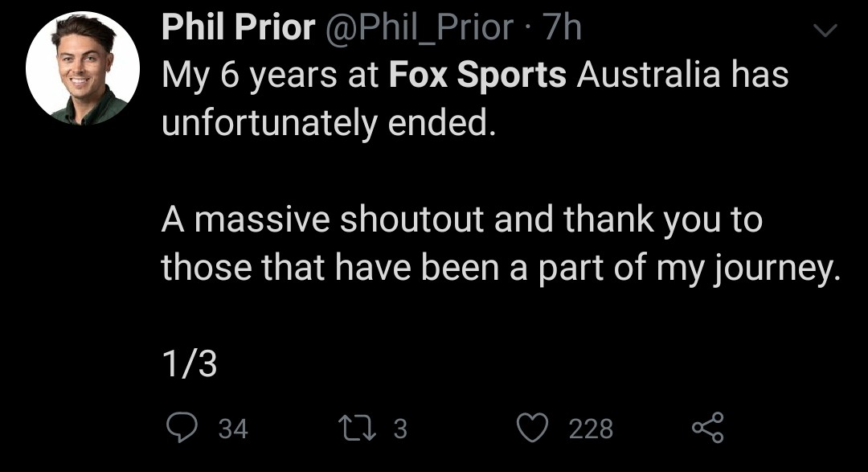Screen dimensions: 868x472
Task: Retweet the post using the arrows icon
Action: 358,429
